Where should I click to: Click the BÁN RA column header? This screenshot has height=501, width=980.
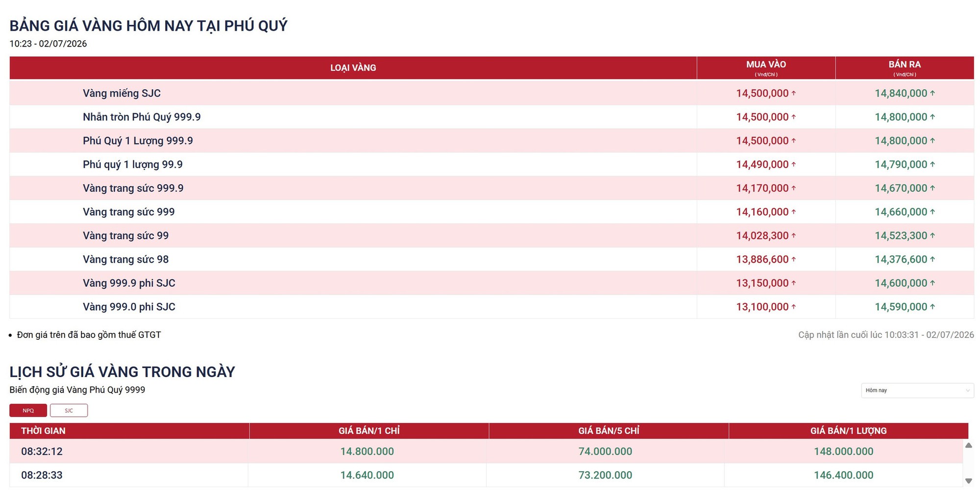point(905,68)
